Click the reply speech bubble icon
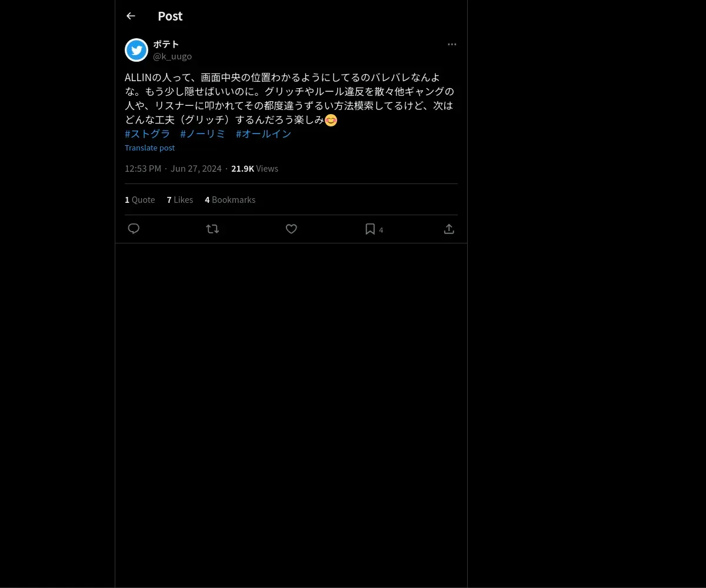Viewport: 706px width, 588px height. 134,229
